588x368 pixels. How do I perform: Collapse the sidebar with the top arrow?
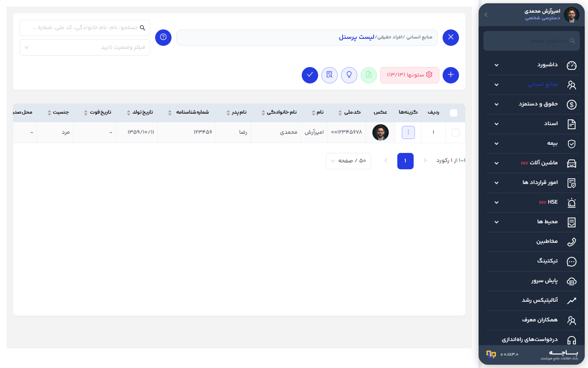[486, 15]
